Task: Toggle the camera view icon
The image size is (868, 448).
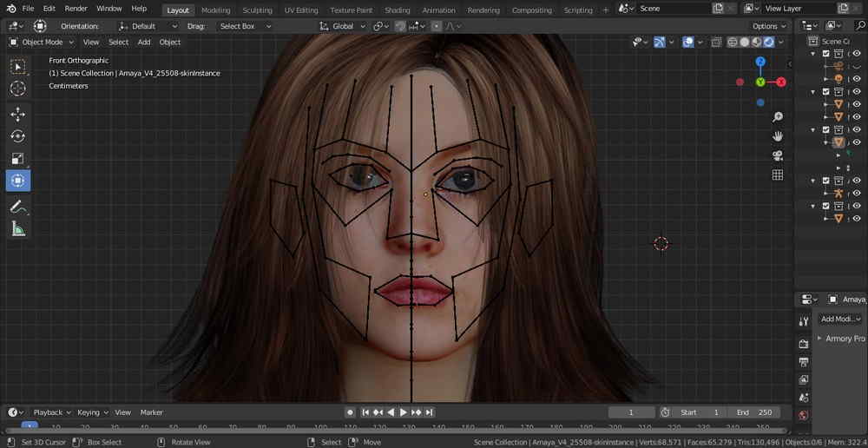Action: 778,155
